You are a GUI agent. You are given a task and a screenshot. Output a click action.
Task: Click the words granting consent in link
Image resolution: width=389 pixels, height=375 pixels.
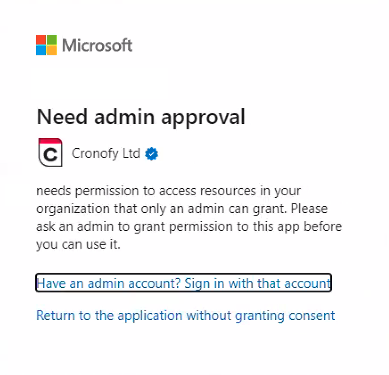pyautogui.click(x=285, y=316)
